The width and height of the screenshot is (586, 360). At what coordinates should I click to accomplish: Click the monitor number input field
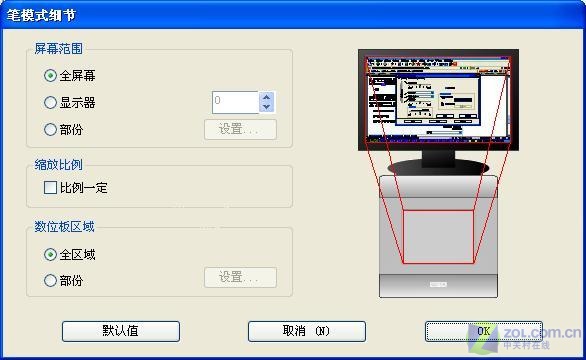(x=235, y=102)
